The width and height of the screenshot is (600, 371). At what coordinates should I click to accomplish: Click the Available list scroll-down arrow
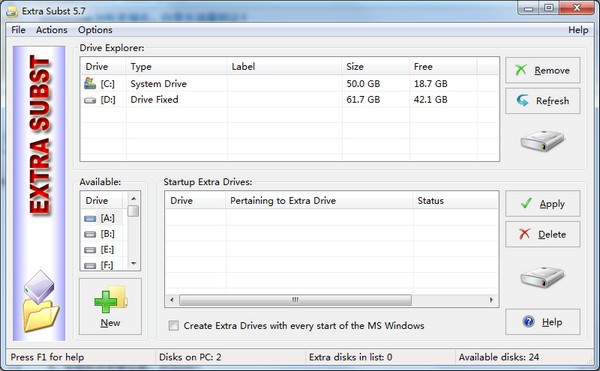click(x=134, y=264)
